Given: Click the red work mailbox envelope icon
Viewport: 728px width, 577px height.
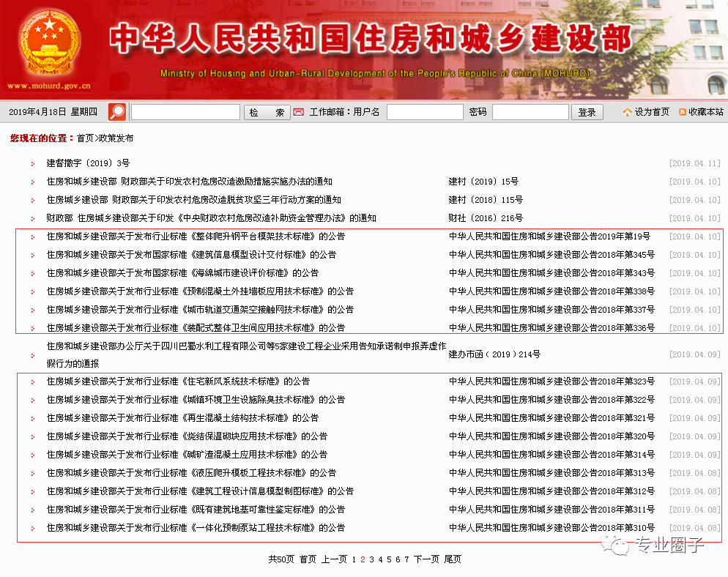Looking at the screenshot, I should (x=299, y=112).
